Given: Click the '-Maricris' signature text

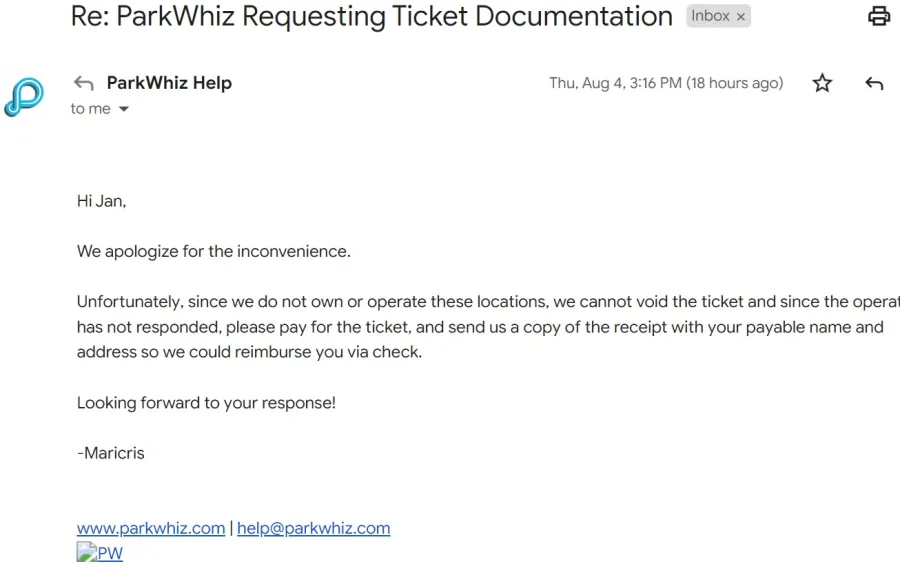Looking at the screenshot, I should click(111, 453).
